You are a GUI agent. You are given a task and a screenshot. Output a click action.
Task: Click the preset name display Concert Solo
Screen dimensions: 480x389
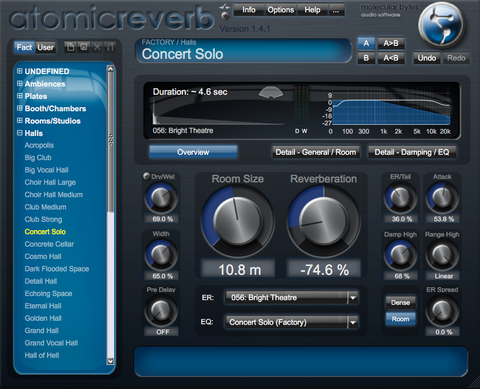pyautogui.click(x=244, y=51)
